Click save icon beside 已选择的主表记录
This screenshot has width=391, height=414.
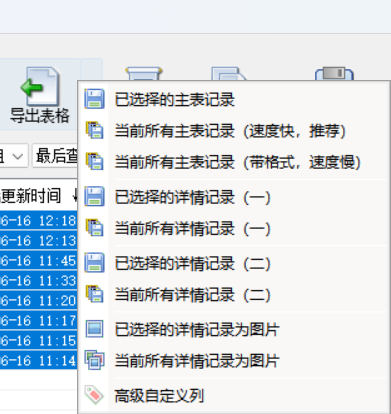94,99
